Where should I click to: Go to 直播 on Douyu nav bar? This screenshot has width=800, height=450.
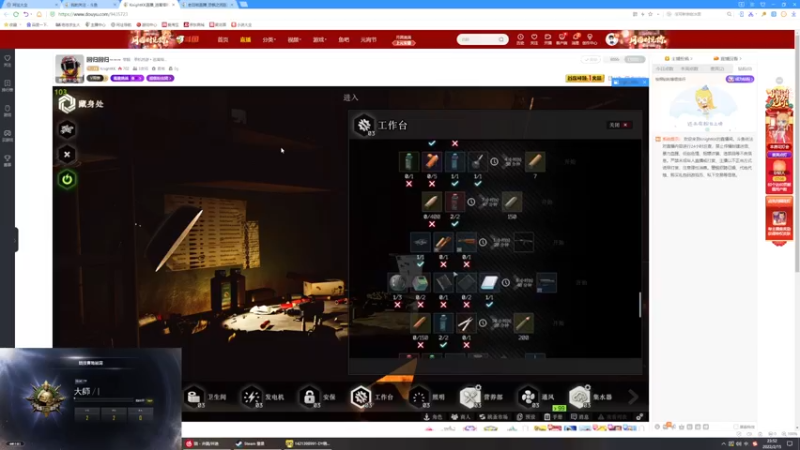point(245,39)
